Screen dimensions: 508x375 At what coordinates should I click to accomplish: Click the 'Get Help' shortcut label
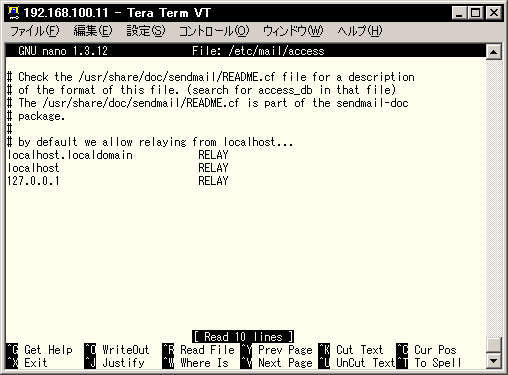(48, 350)
